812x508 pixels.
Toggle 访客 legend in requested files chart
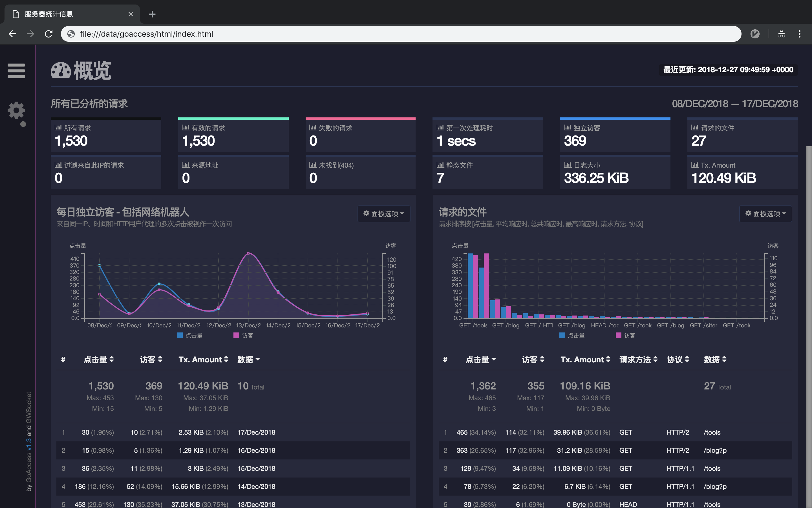[625, 335]
